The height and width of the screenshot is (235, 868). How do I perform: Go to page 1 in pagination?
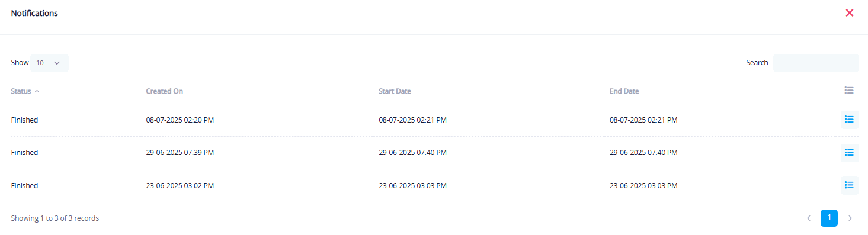(x=829, y=218)
